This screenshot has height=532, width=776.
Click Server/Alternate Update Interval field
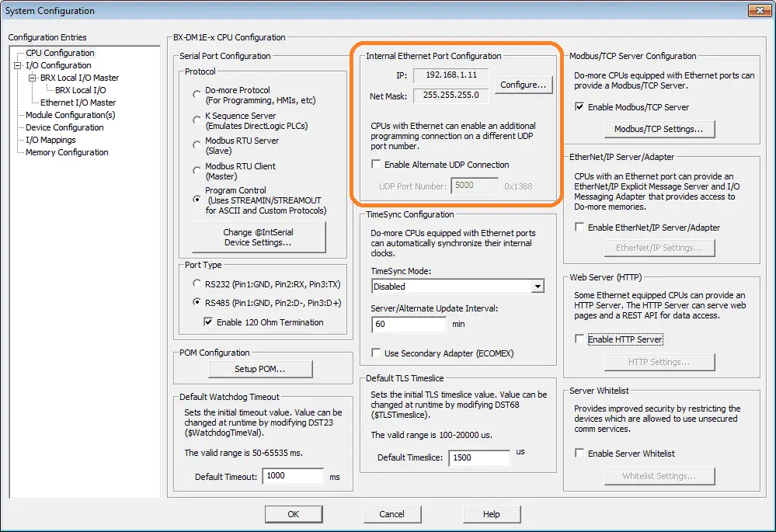point(409,324)
